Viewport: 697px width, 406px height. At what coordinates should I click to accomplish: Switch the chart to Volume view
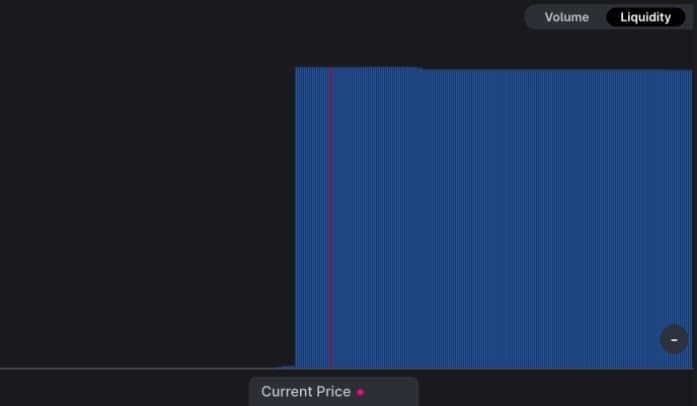[x=566, y=17]
